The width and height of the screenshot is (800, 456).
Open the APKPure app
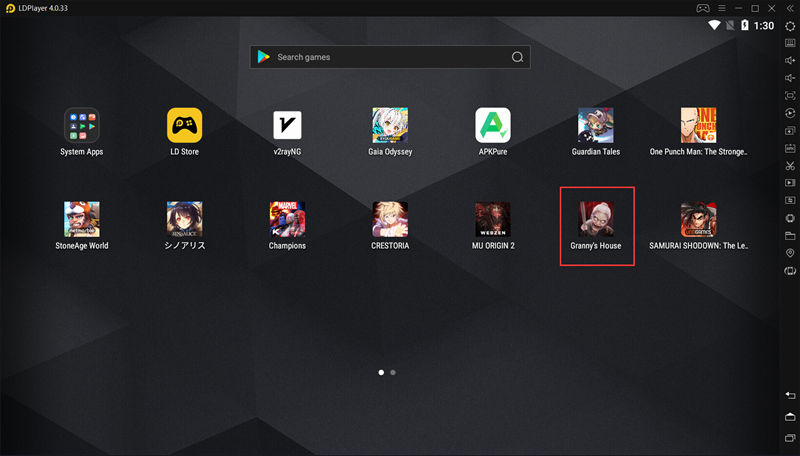click(493, 125)
